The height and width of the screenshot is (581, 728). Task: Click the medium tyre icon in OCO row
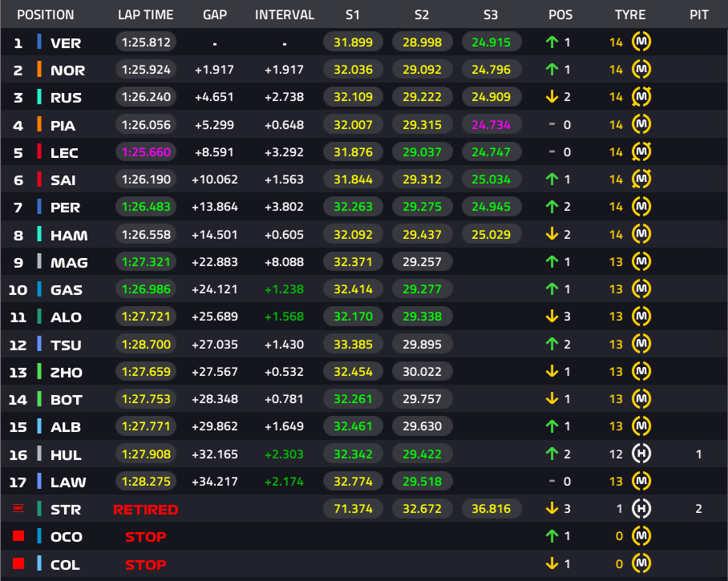[641, 536]
